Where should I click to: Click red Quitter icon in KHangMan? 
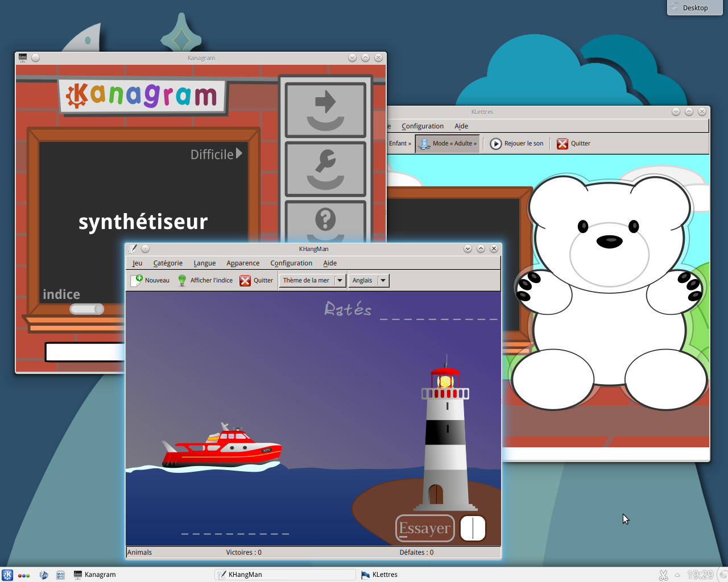point(245,280)
